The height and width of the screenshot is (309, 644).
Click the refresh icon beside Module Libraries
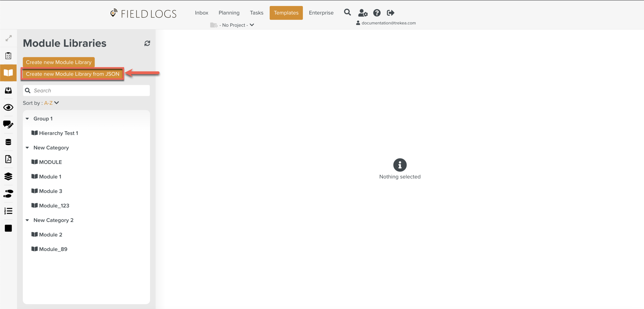point(147,43)
